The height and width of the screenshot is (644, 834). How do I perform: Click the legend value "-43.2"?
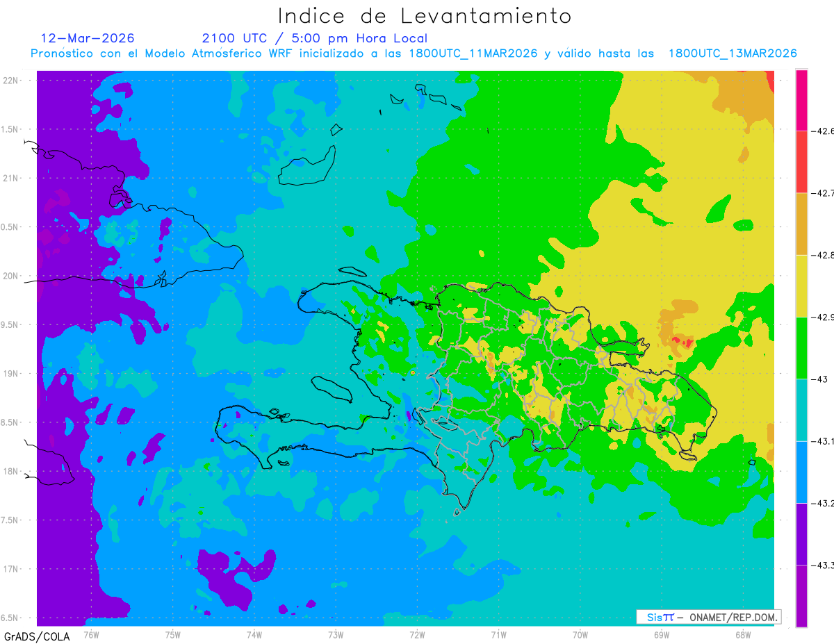822,503
